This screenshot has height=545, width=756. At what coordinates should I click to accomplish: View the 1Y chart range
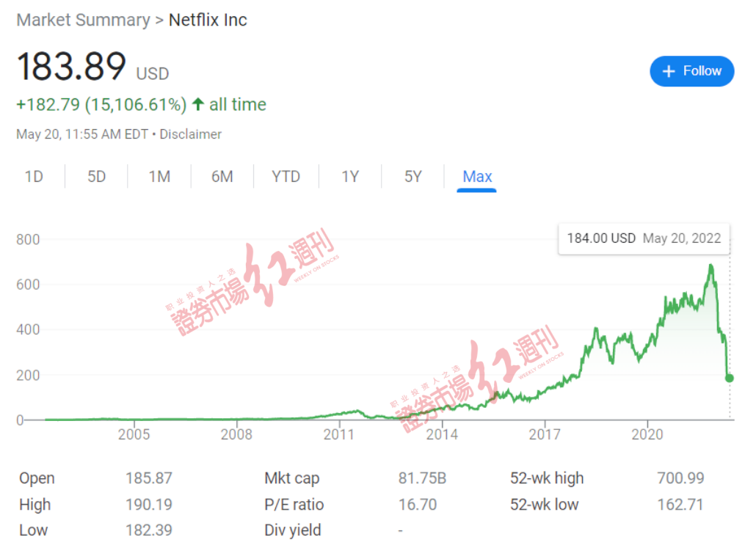(x=350, y=177)
